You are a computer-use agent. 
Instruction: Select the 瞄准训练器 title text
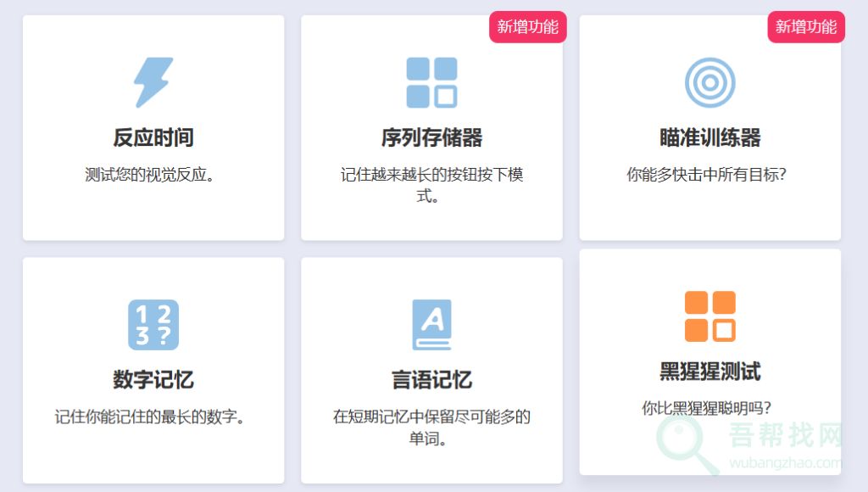click(709, 137)
